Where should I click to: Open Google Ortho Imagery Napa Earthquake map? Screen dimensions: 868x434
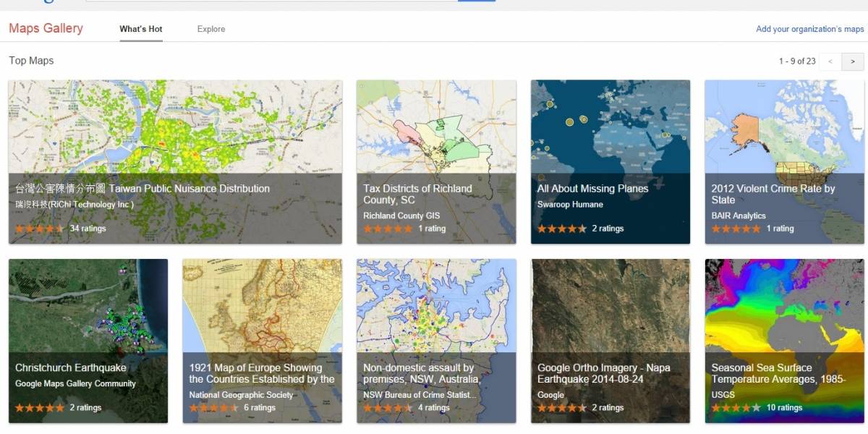(610, 341)
